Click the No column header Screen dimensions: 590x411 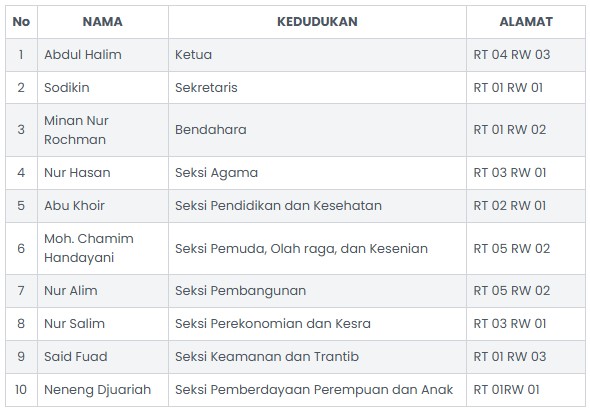tap(21, 22)
